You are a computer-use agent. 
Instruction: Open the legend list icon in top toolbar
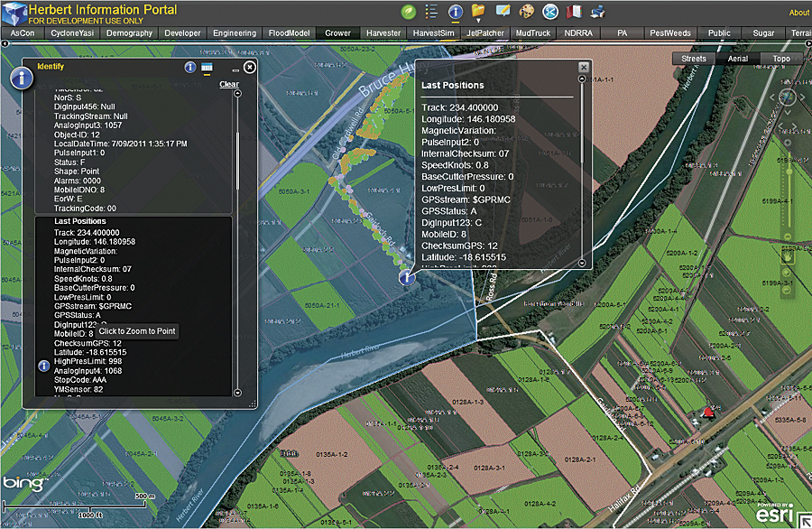[x=431, y=12]
